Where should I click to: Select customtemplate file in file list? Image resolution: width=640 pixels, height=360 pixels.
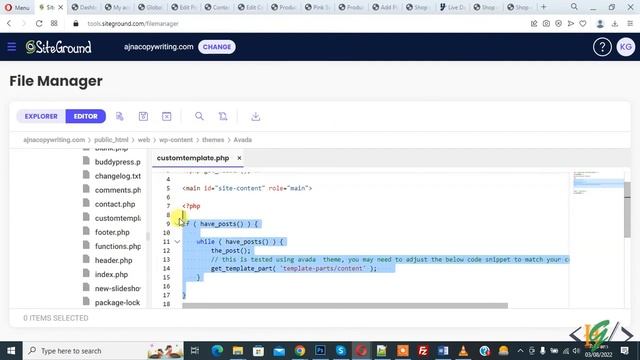tap(112, 218)
